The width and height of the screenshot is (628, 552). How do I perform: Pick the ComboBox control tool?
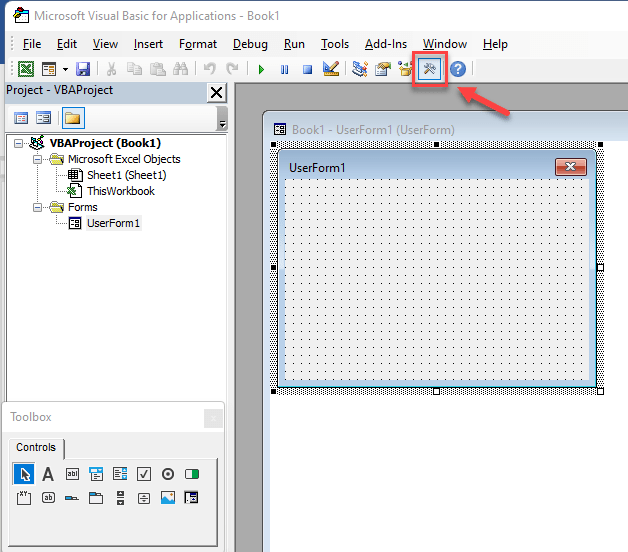click(x=96, y=474)
